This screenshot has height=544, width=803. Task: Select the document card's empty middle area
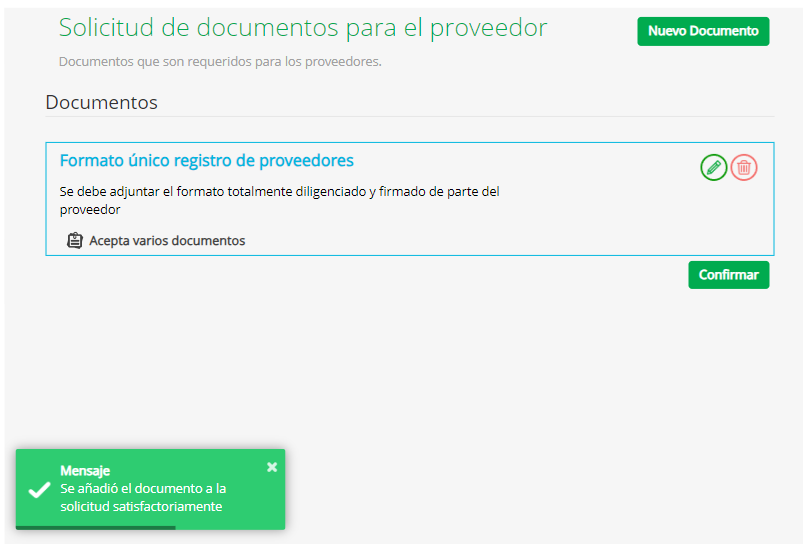pyautogui.click(x=620, y=215)
